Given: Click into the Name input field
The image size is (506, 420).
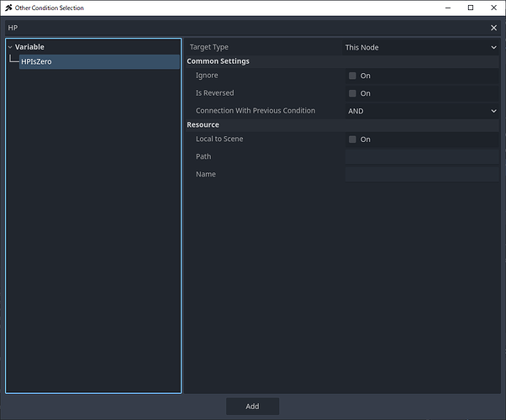Looking at the screenshot, I should tap(421, 175).
